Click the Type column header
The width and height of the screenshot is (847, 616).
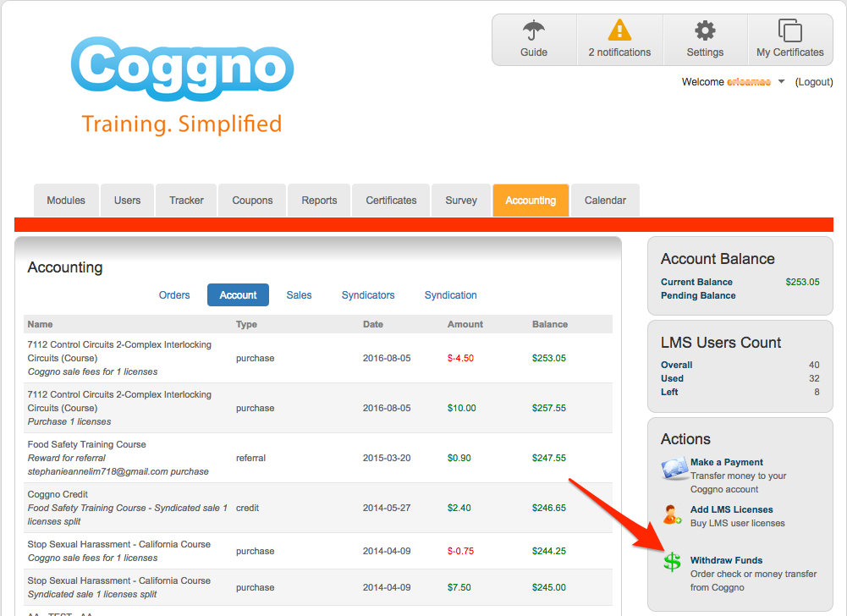246,324
